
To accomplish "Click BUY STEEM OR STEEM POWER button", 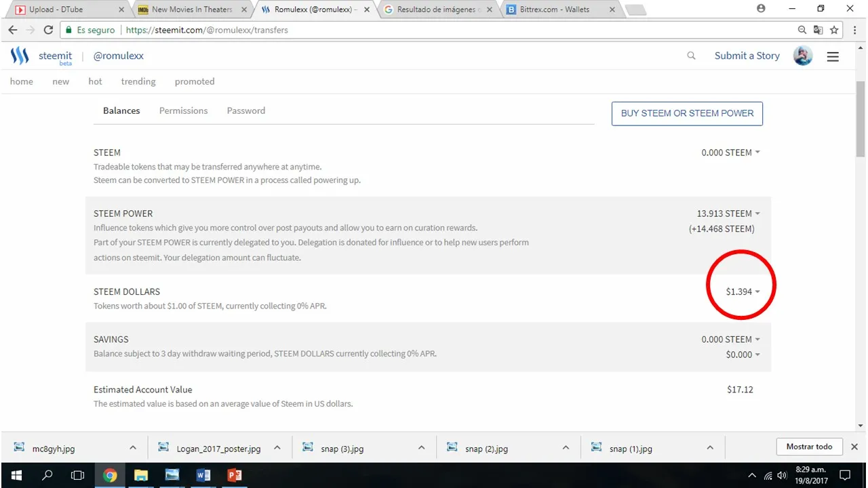I will [687, 113].
